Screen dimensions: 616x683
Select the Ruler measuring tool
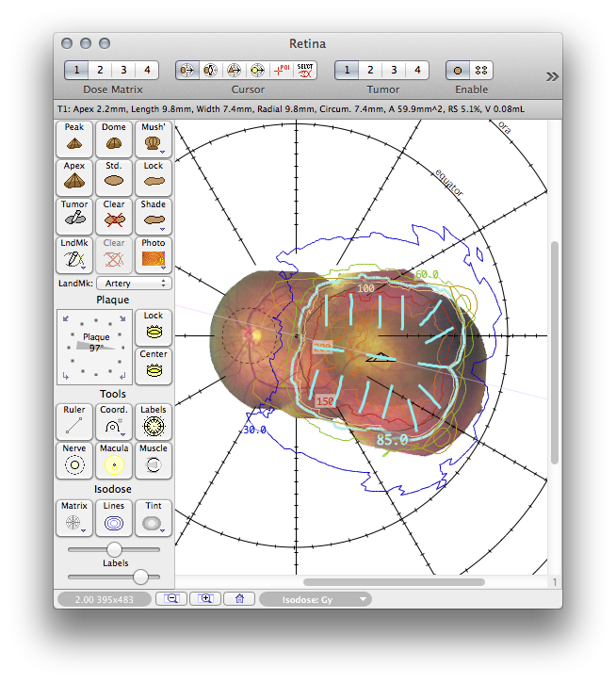tap(74, 422)
